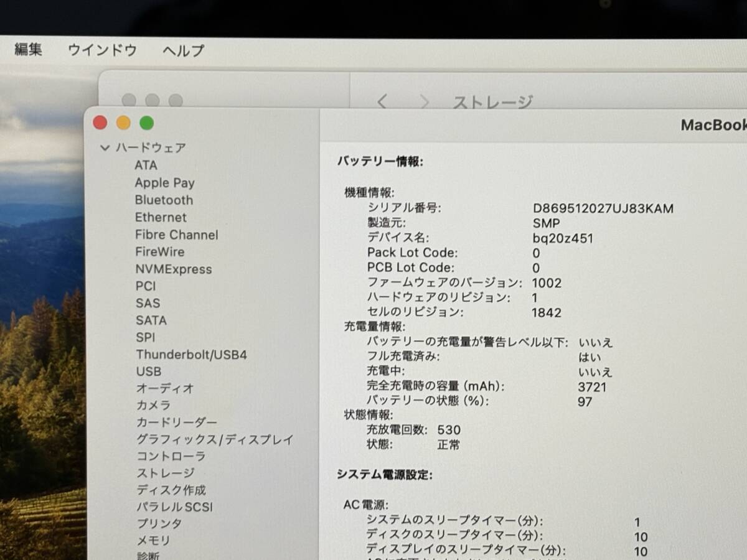Viewport: 747px width, 560px height.
Task: Select ATA in the sidebar
Action: [x=146, y=165]
